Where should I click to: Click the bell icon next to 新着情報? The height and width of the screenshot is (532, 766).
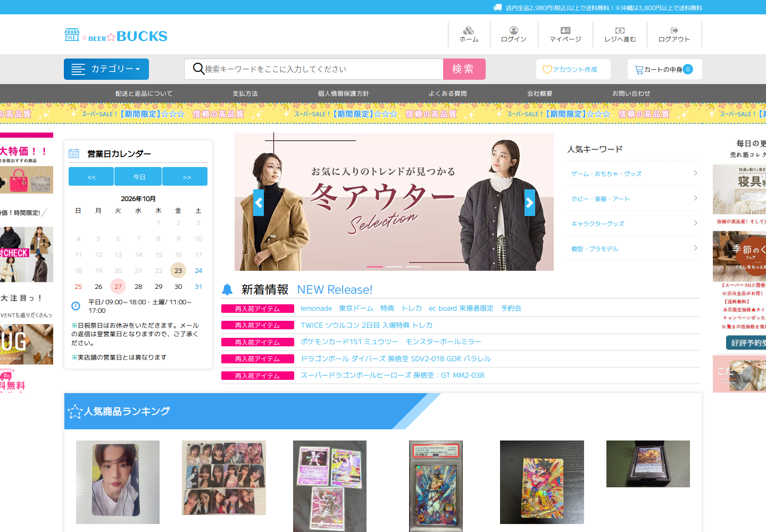[227, 289]
